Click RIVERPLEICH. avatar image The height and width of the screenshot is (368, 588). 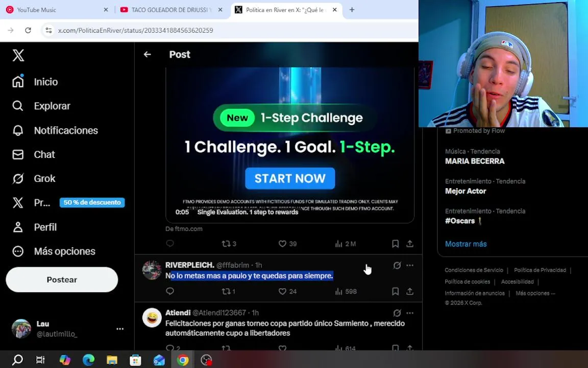(152, 270)
